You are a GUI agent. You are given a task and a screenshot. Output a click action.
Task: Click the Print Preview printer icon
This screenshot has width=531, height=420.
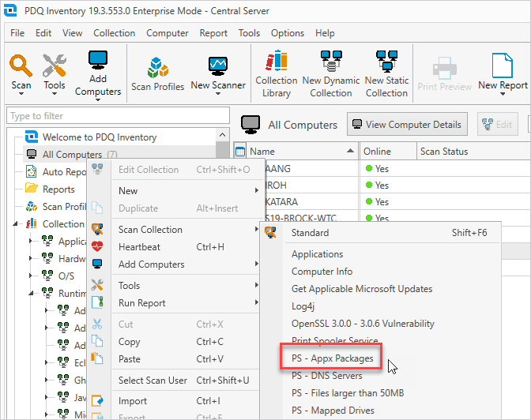tap(444, 68)
